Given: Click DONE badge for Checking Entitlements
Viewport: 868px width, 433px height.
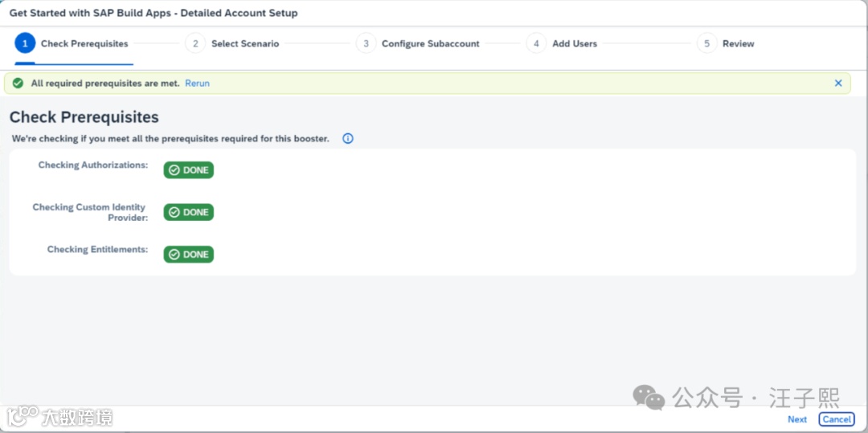Looking at the screenshot, I should [188, 255].
